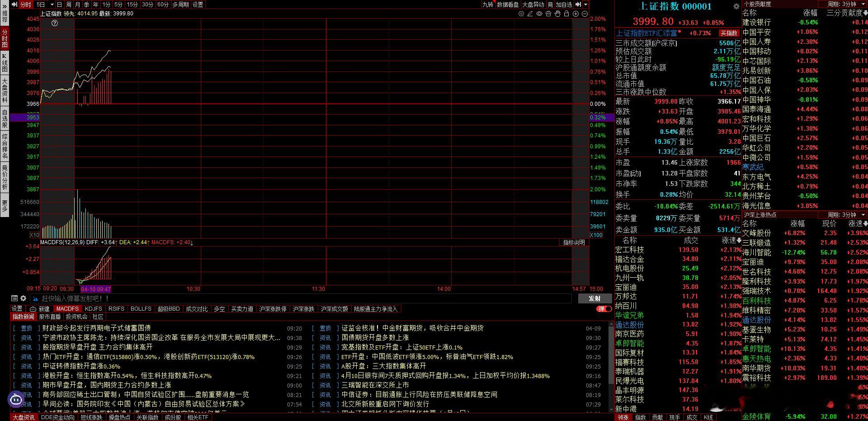The height and width of the screenshot is (421, 868).
Task: Zoom out using the minus magnifier icon
Action: (584, 14)
